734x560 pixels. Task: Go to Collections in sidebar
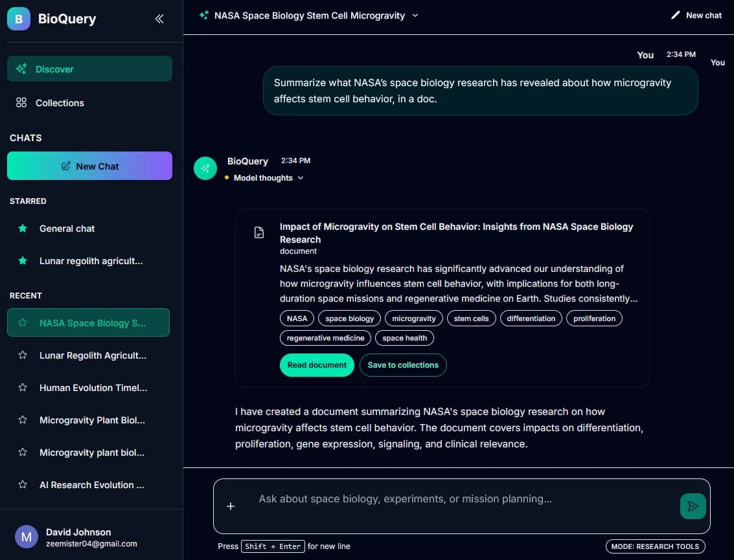click(60, 103)
